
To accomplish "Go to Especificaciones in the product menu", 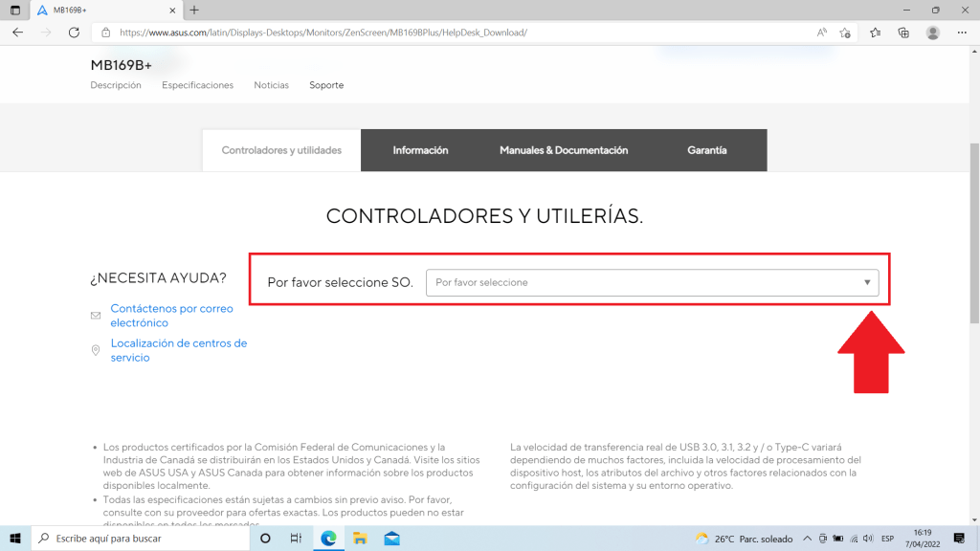I will pos(197,85).
